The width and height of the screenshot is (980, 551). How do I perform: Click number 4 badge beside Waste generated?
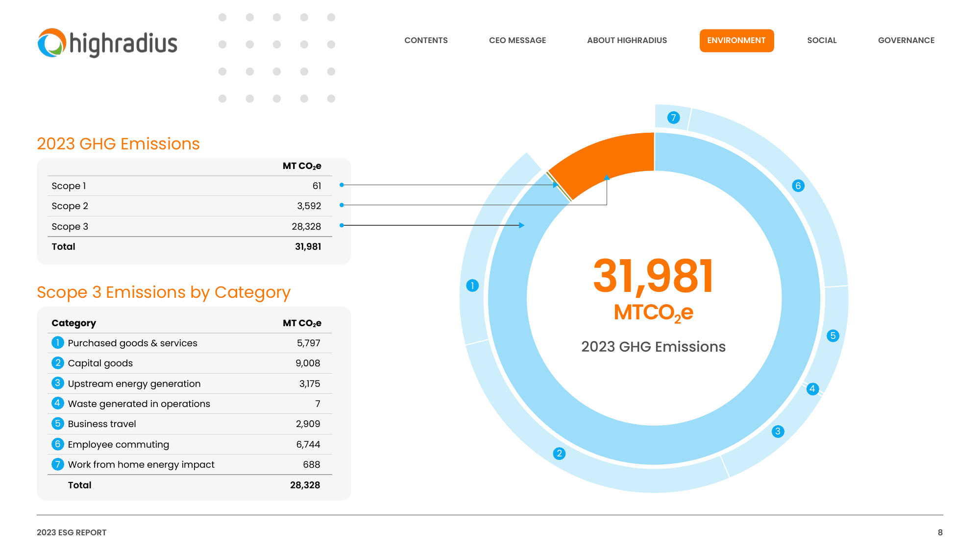[x=58, y=403]
